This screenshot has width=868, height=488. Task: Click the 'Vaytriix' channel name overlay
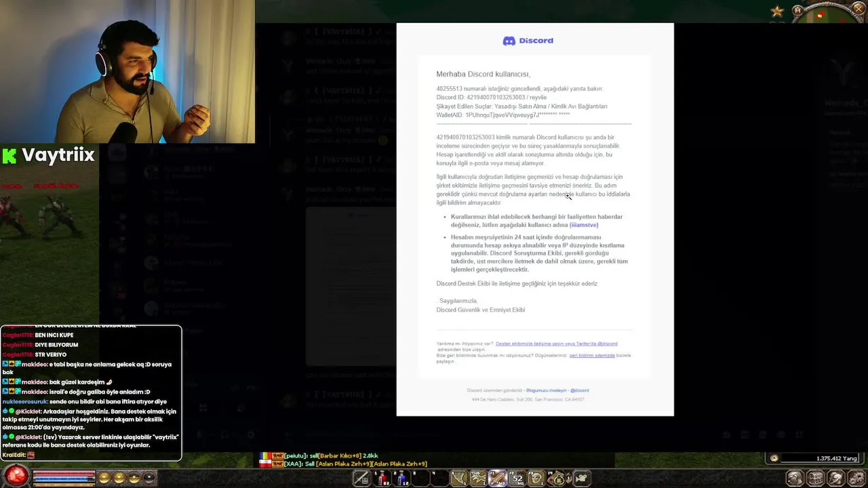coord(58,155)
